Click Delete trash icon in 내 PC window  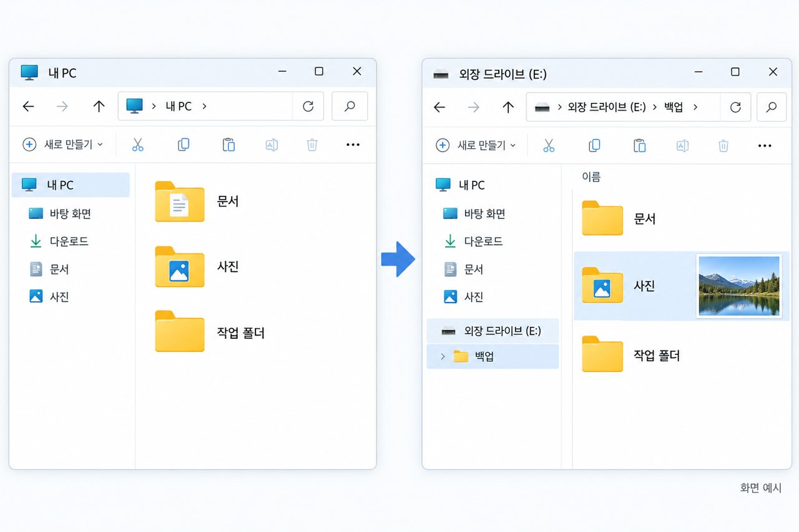coord(312,145)
